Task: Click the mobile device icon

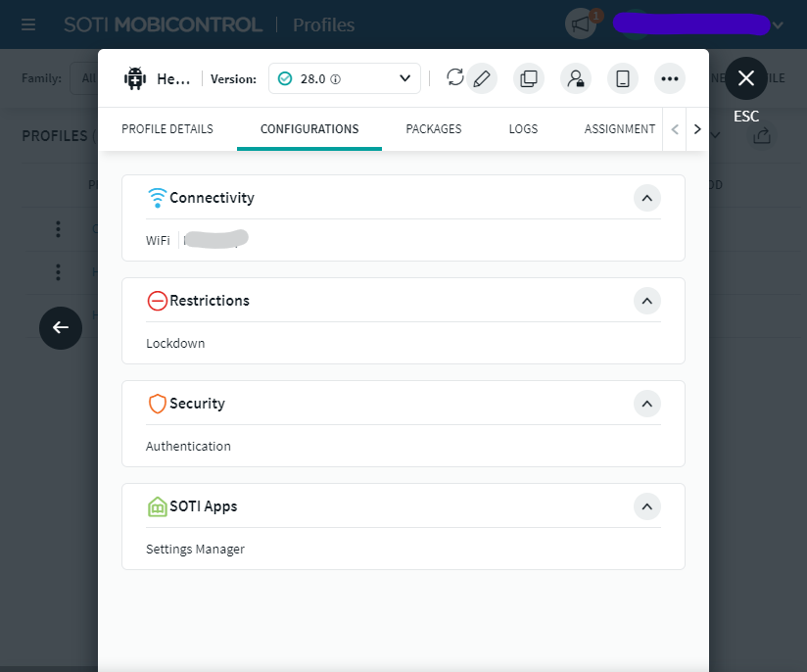Action: [623, 78]
